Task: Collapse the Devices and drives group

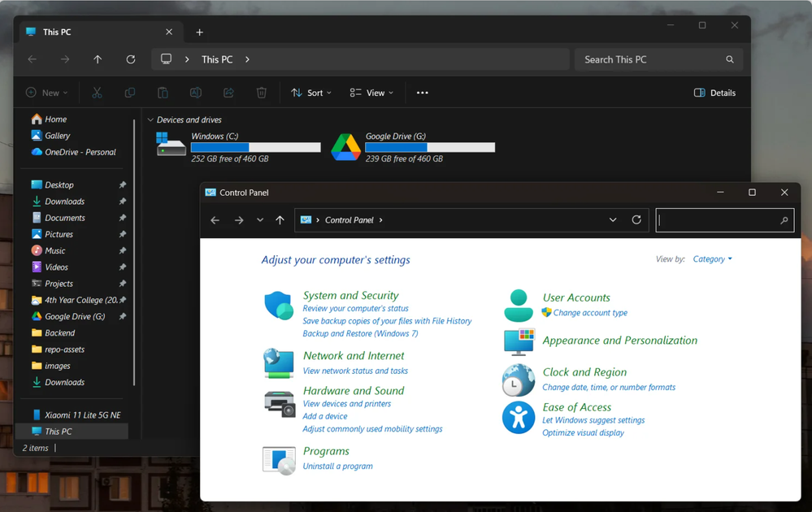Action: [x=150, y=119]
